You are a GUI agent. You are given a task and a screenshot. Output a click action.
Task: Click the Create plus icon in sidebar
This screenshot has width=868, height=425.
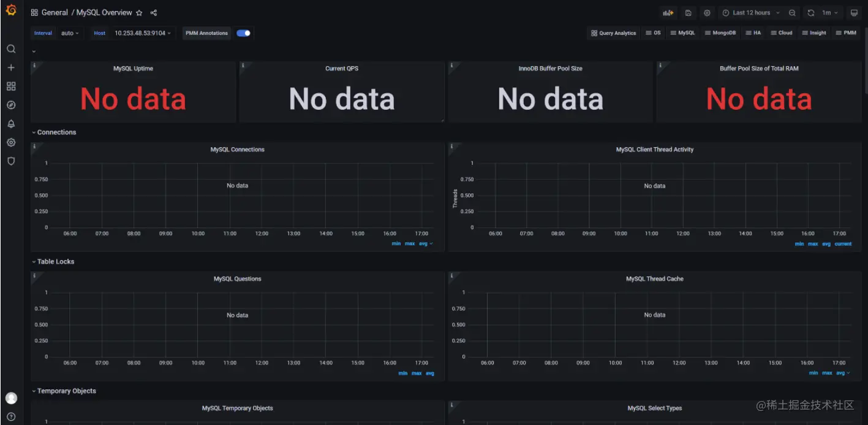tap(11, 67)
